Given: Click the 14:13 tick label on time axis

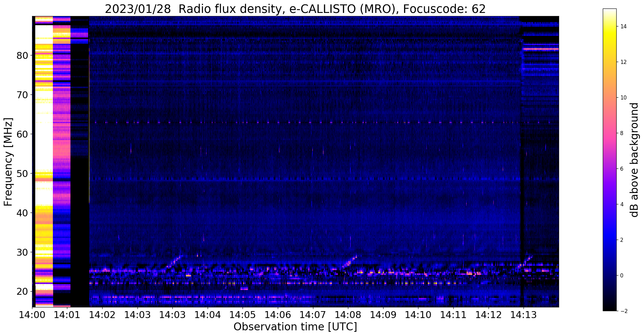Looking at the screenshot, I should 524,315.
